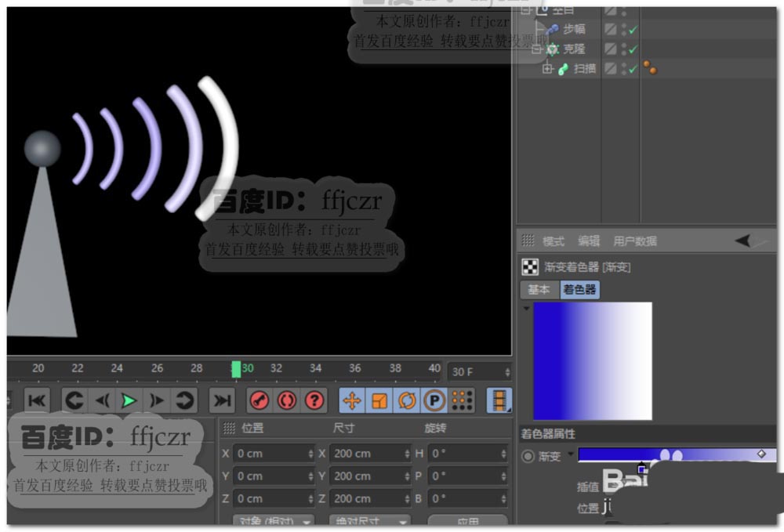Jump to next keyframe button

point(184,400)
